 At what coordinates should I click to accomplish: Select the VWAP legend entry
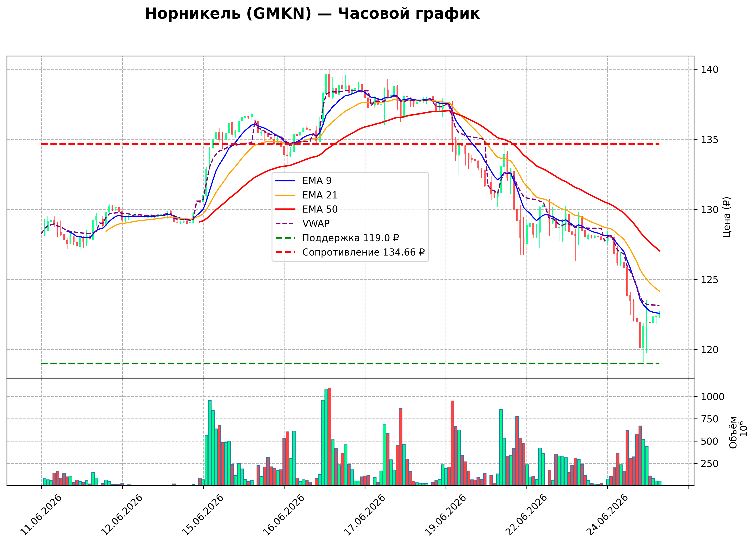point(302,223)
